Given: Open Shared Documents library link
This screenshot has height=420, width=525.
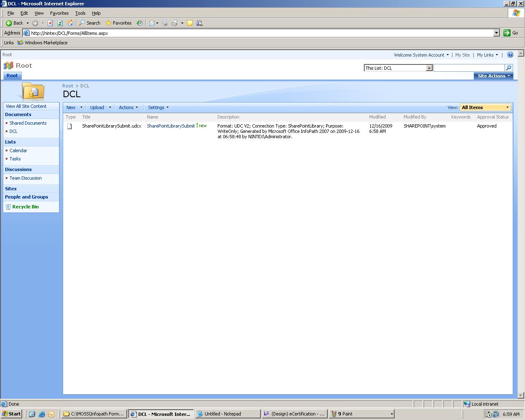Looking at the screenshot, I should tap(28, 123).
